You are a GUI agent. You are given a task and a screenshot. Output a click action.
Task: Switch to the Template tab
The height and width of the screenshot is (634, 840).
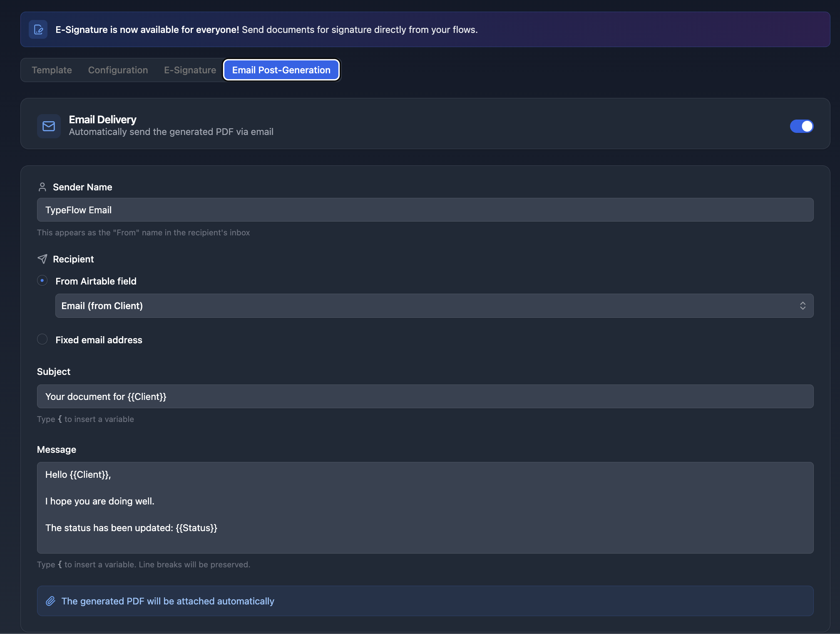[x=52, y=70]
